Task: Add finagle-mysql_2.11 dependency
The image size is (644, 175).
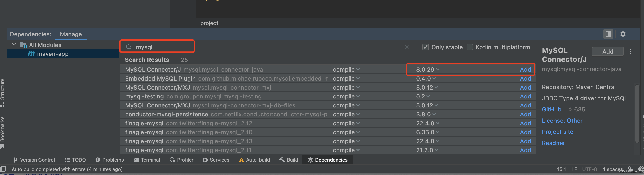Action: (525, 150)
